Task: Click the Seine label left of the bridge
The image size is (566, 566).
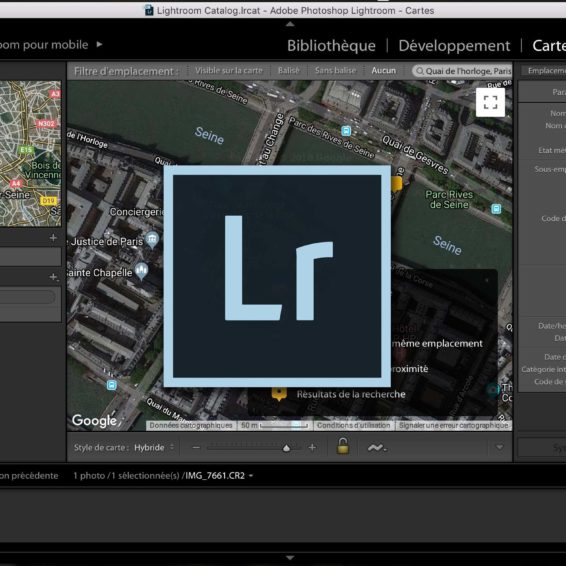Action: (209, 135)
